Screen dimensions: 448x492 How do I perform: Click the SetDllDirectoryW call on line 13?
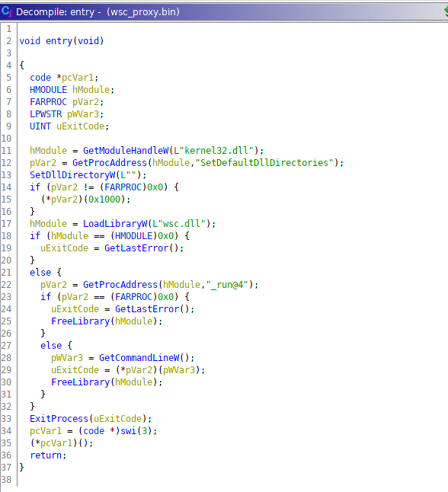tap(72, 175)
